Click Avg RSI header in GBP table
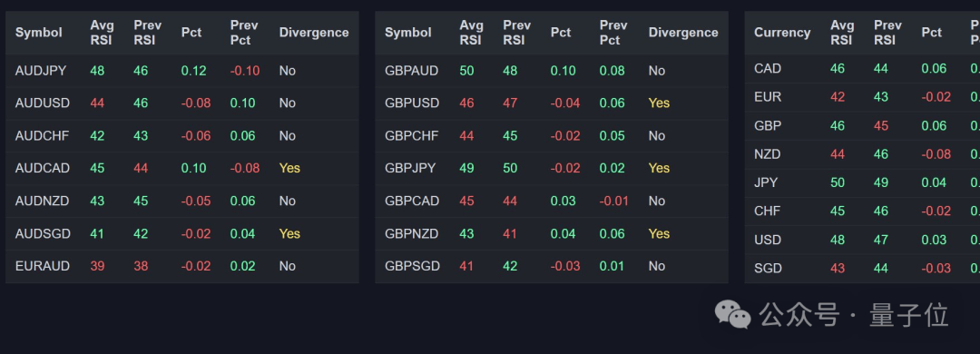Screen dimensions: 980x354 tap(471, 33)
